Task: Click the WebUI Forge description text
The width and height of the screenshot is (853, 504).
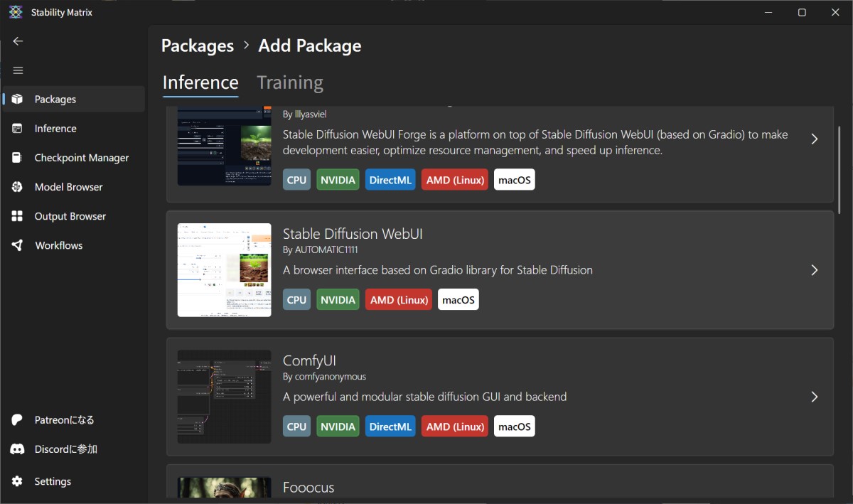Action: tap(535, 142)
